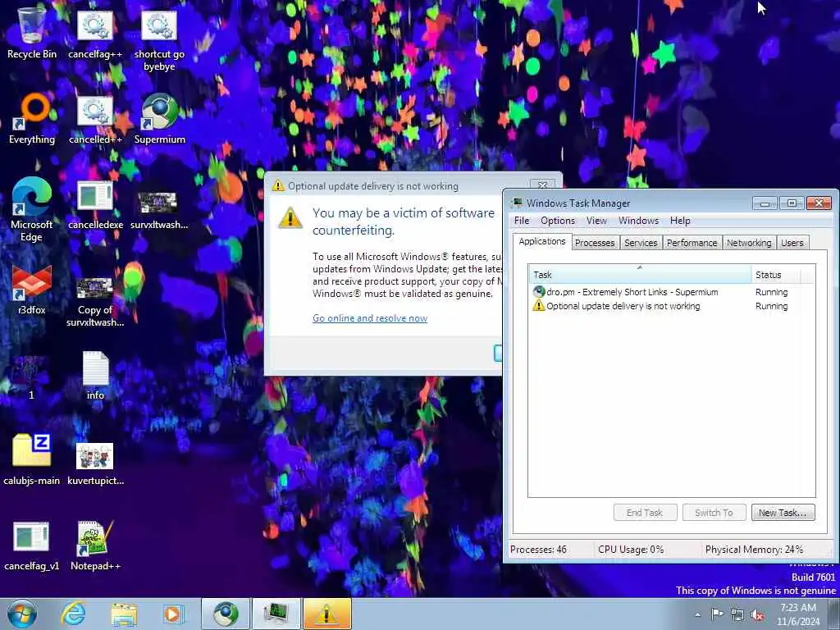Open Windows Media Player taskbar icon

point(173,614)
